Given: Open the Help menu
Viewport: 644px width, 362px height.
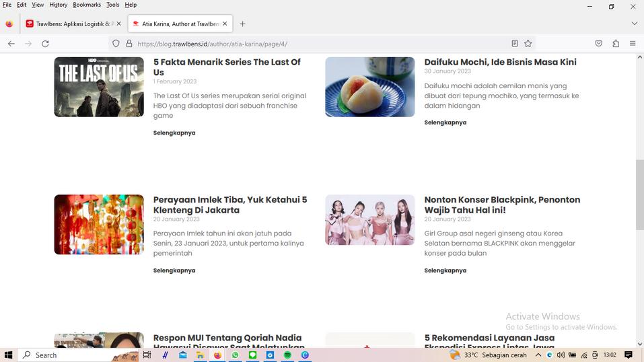Looking at the screenshot, I should pos(131,5).
